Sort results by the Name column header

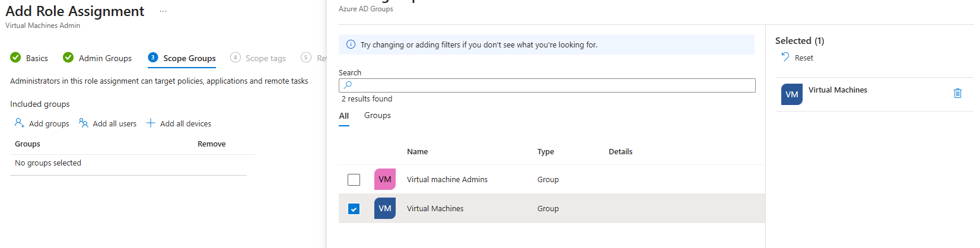click(x=417, y=152)
